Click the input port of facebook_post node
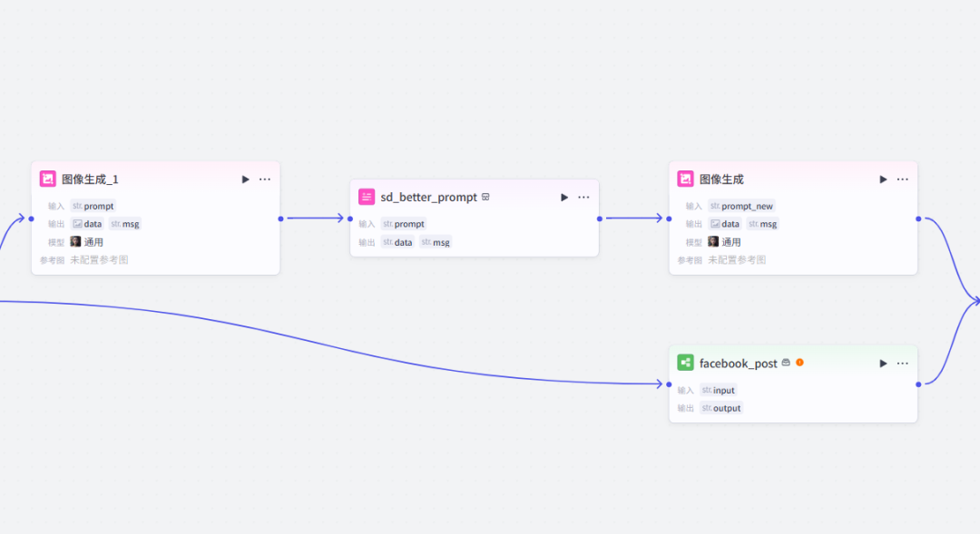This screenshot has width=980, height=534. (669, 384)
